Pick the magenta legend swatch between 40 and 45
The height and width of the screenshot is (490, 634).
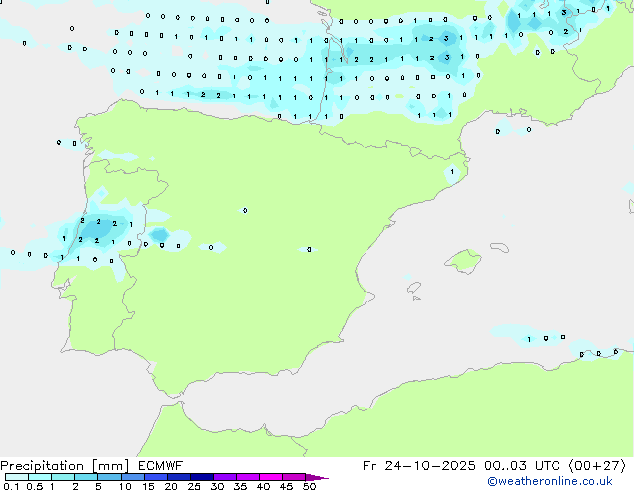[271, 477]
